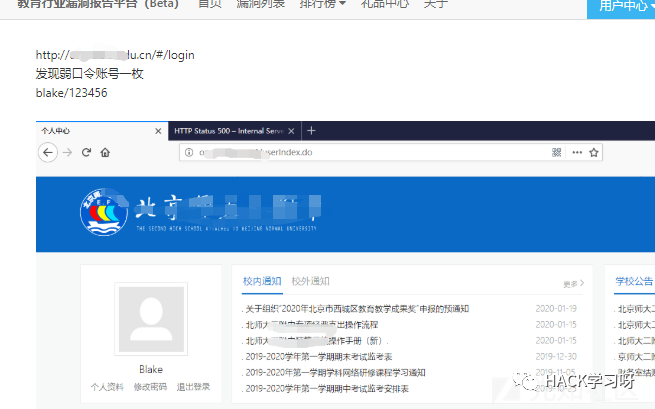Reload the page with the refresh icon
Image resolution: width=655 pixels, height=409 pixels.
point(86,152)
